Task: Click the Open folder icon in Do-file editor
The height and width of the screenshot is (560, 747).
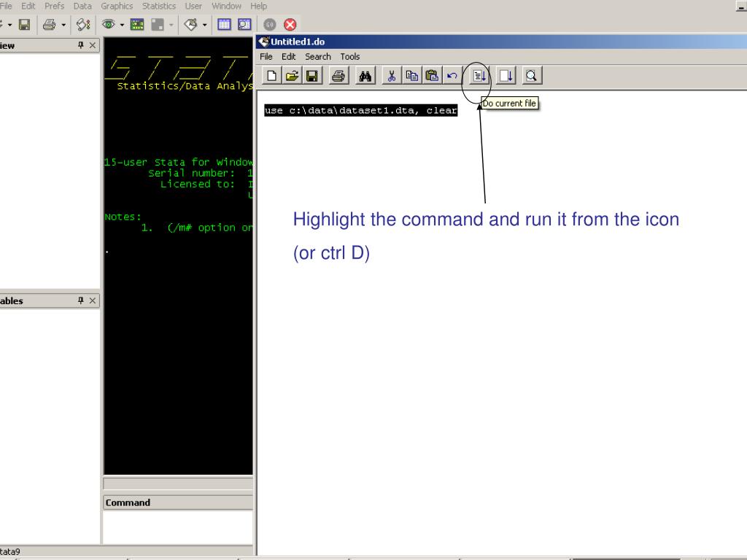Action: click(292, 76)
